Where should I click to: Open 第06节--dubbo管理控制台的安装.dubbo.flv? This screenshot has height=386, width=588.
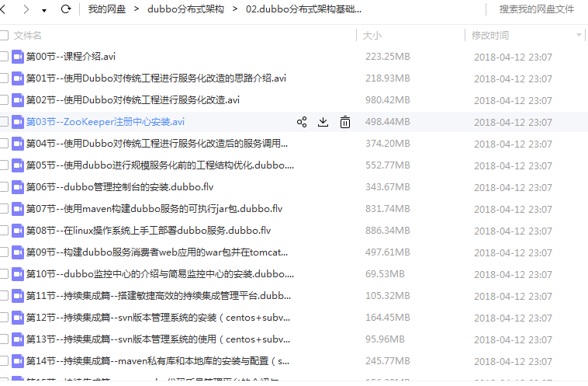click(x=119, y=187)
